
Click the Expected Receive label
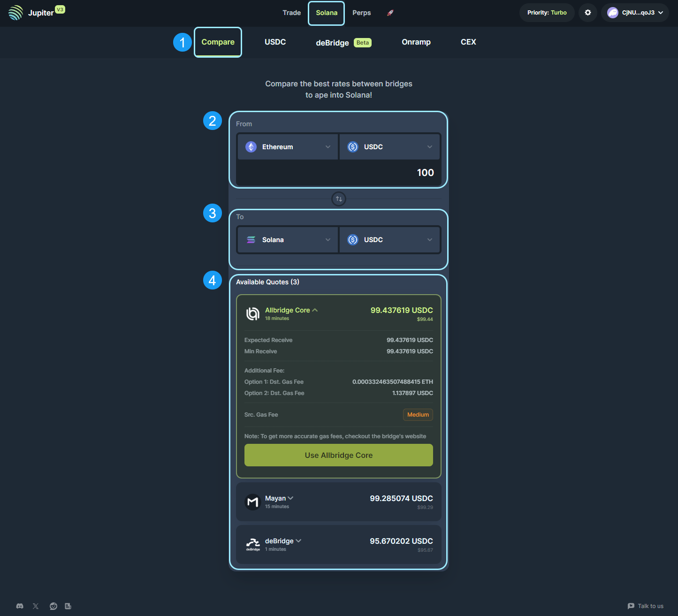pos(268,340)
